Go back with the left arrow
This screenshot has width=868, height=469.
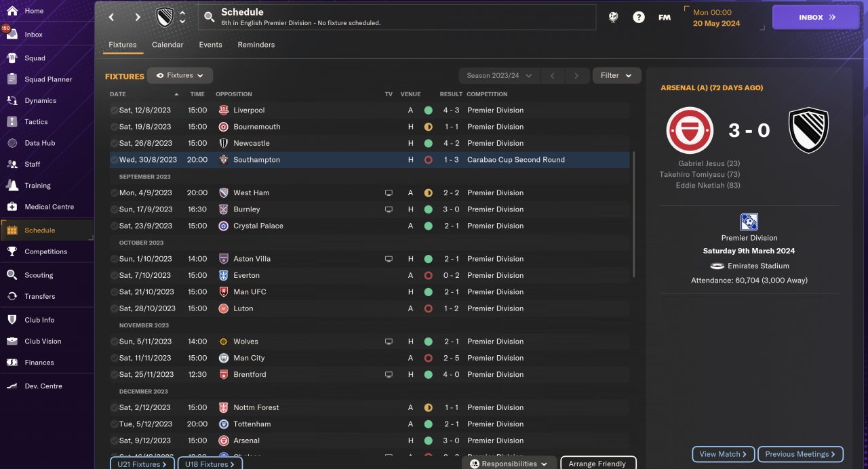(x=112, y=18)
